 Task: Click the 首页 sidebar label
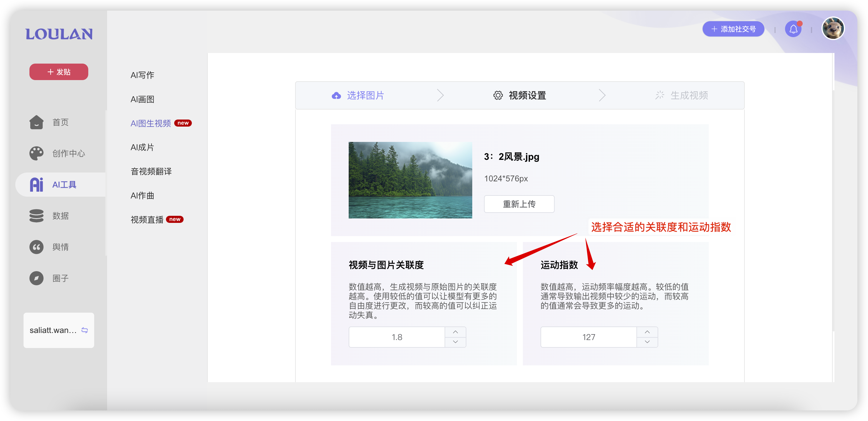(x=60, y=122)
